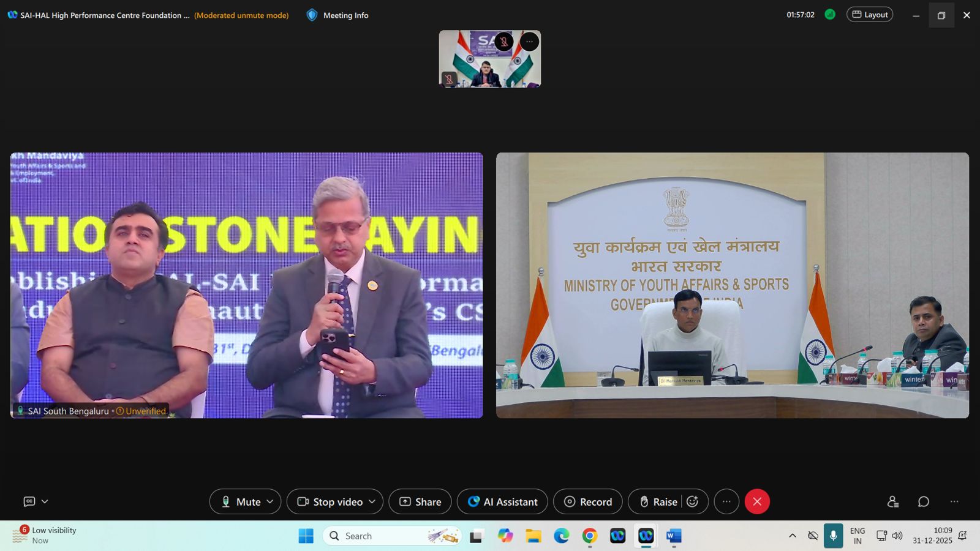Click the reactions smiley icon

pyautogui.click(x=693, y=502)
